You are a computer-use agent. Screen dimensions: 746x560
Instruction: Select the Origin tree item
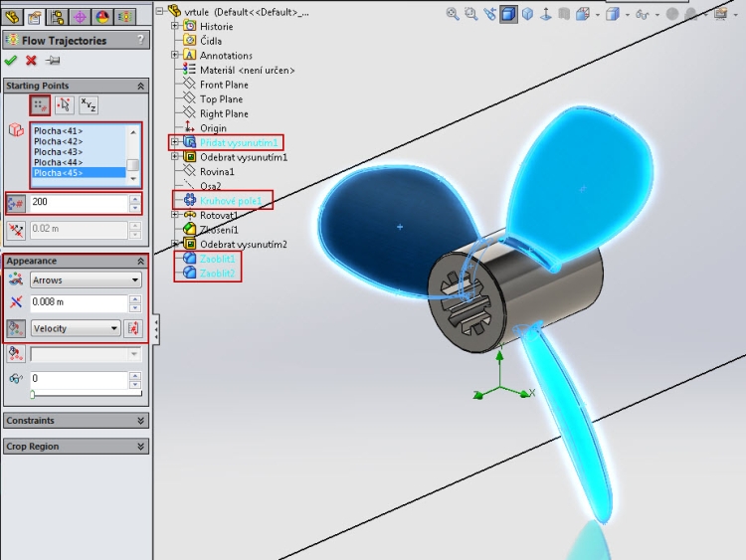click(x=213, y=128)
